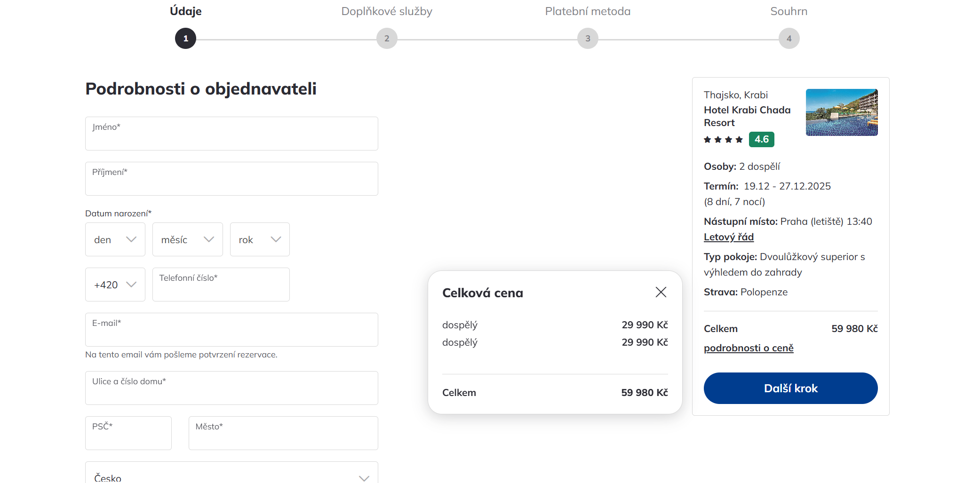The width and height of the screenshot is (980, 483).
Task: Click the Krabi Chada Resort thumbnail
Action: click(x=842, y=112)
